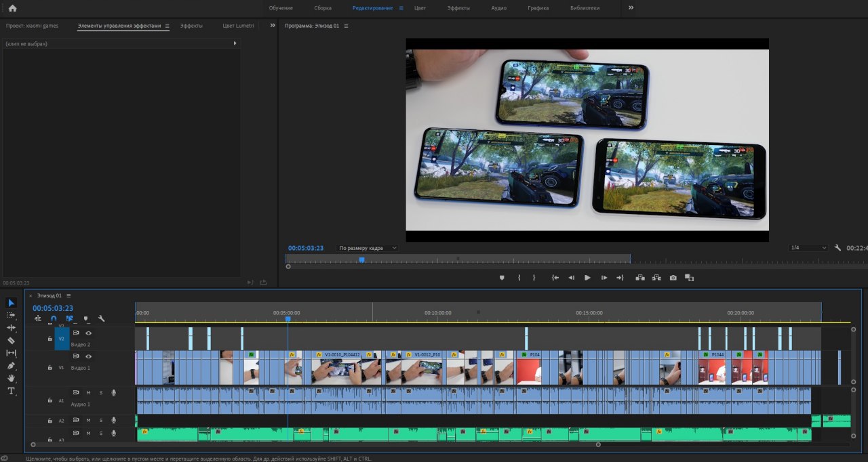
Task: Select the Track Select Forward tool
Action: tap(11, 315)
